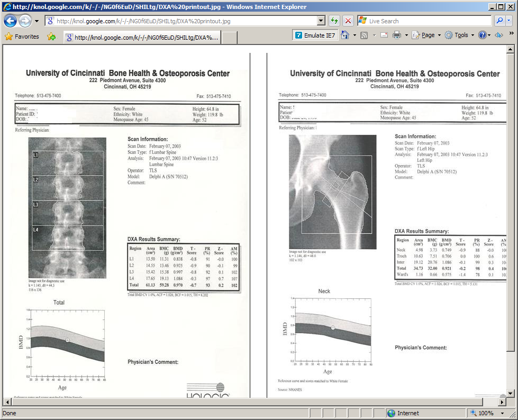Image resolution: width=518 pixels, height=420 pixels.
Task: Print the page with printer icon
Action: coord(397,35)
